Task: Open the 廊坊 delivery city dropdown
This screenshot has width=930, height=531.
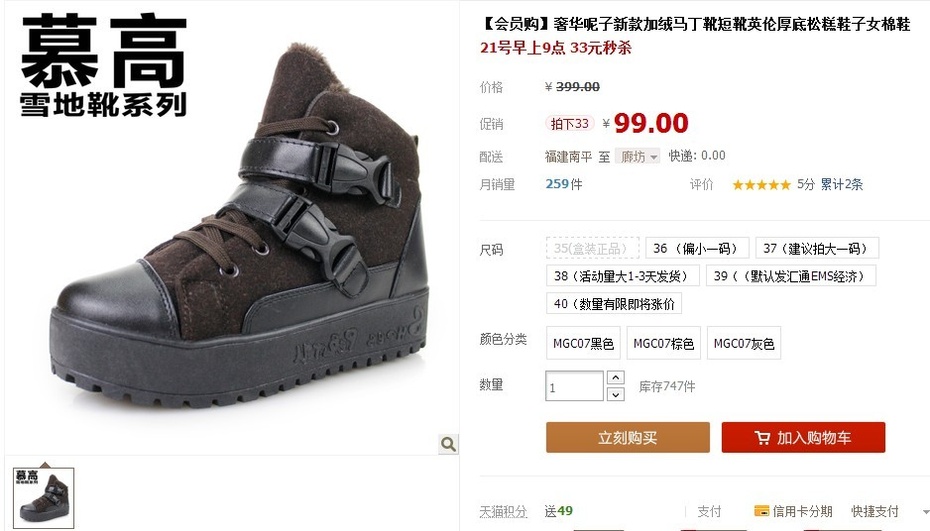Action: tap(637, 157)
